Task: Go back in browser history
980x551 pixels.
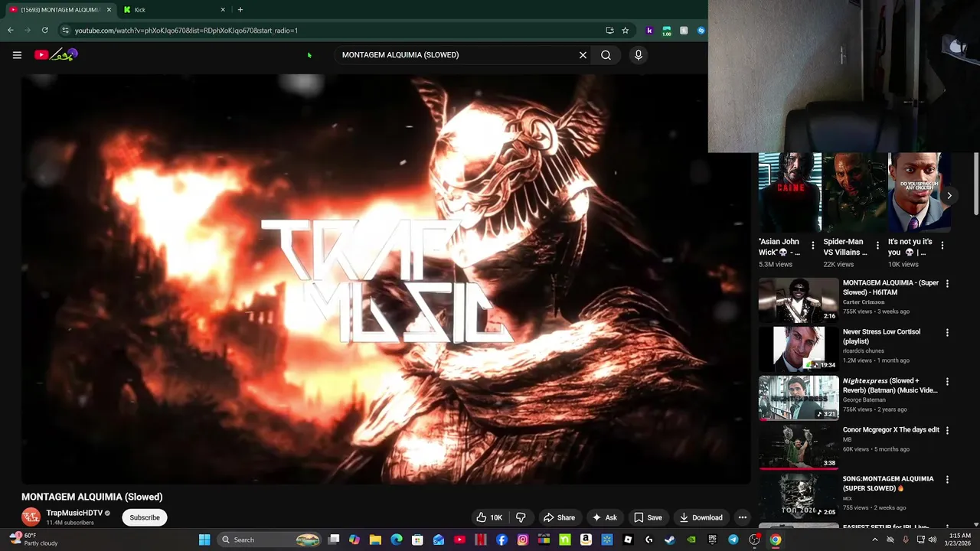Action: point(10,31)
